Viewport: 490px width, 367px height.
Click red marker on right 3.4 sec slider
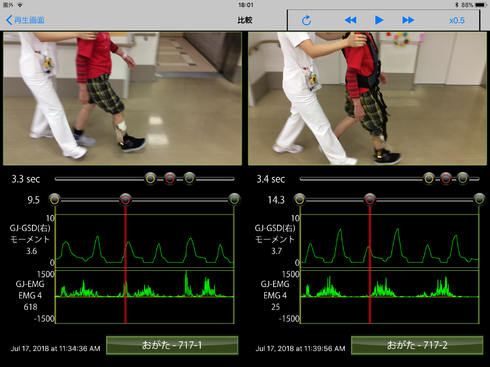[x=446, y=179]
